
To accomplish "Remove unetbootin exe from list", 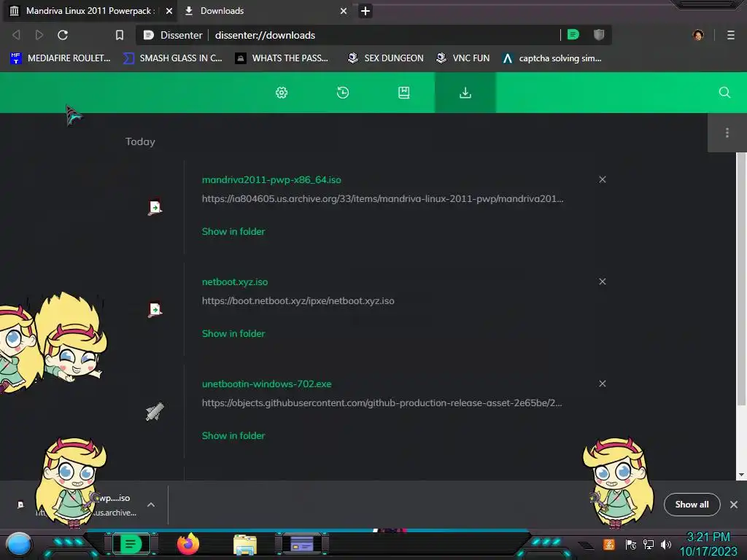I will click(602, 384).
